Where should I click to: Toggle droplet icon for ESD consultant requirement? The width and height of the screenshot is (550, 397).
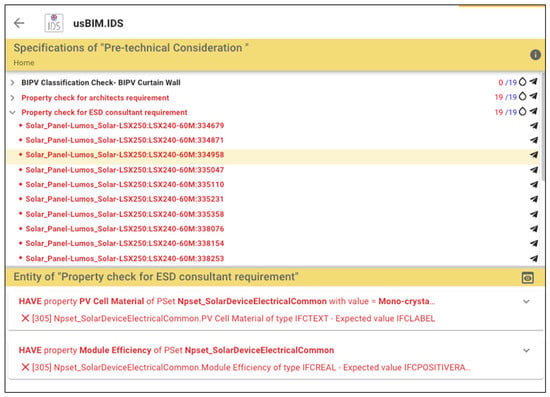(x=523, y=112)
